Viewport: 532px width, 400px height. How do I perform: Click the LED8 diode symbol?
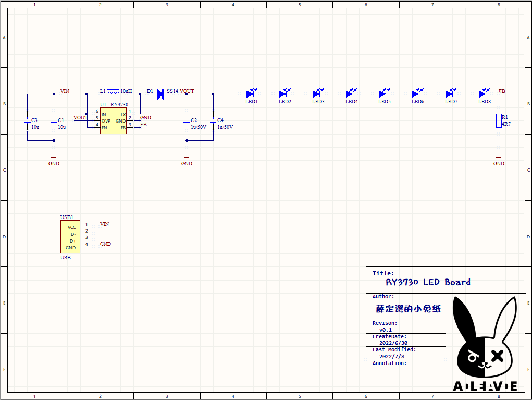pyautogui.click(x=482, y=94)
